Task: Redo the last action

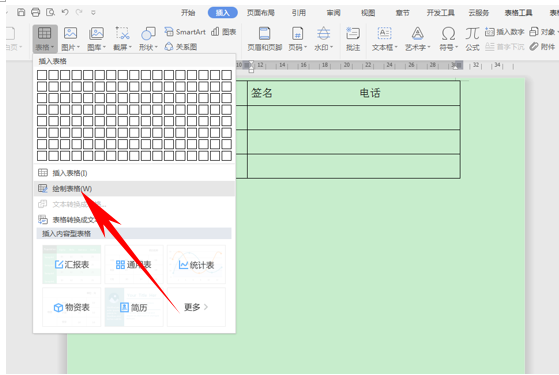Action: pos(79,12)
